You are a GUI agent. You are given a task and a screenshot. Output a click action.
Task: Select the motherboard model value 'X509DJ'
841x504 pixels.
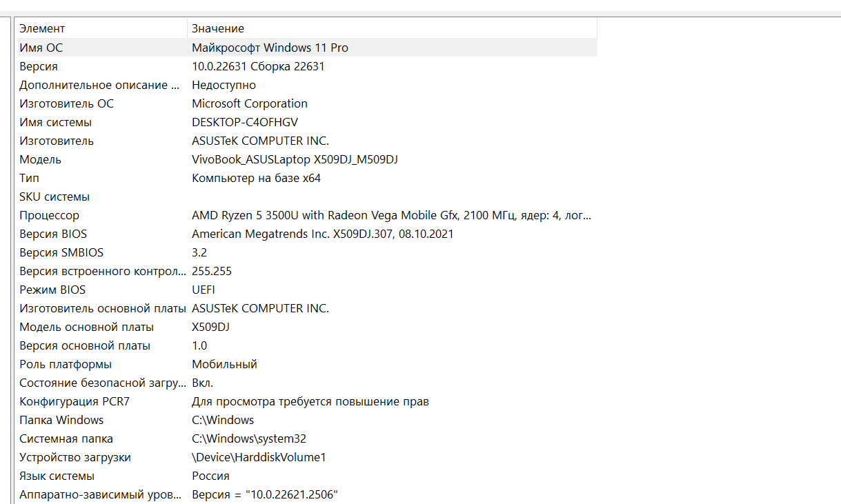tap(210, 327)
